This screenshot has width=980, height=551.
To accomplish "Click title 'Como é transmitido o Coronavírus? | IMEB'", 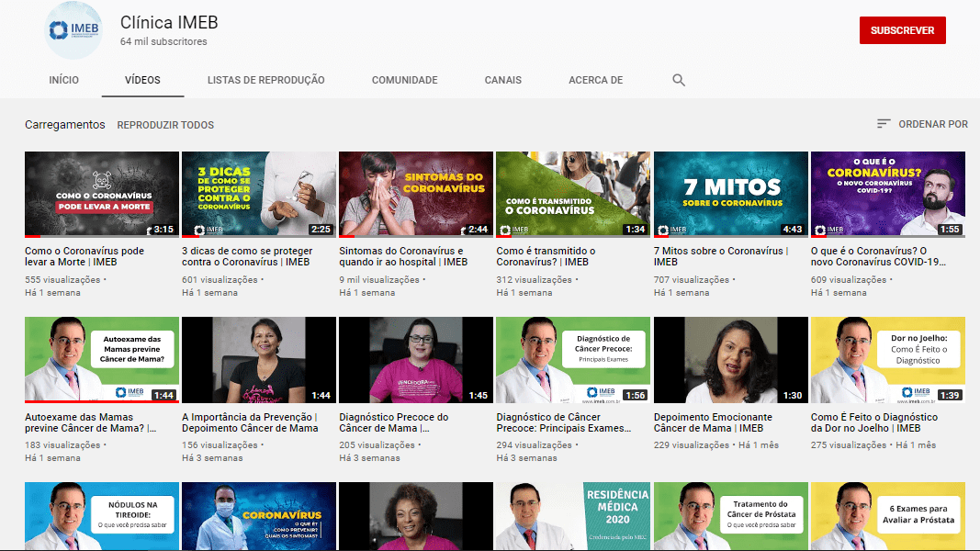I will (x=546, y=256).
